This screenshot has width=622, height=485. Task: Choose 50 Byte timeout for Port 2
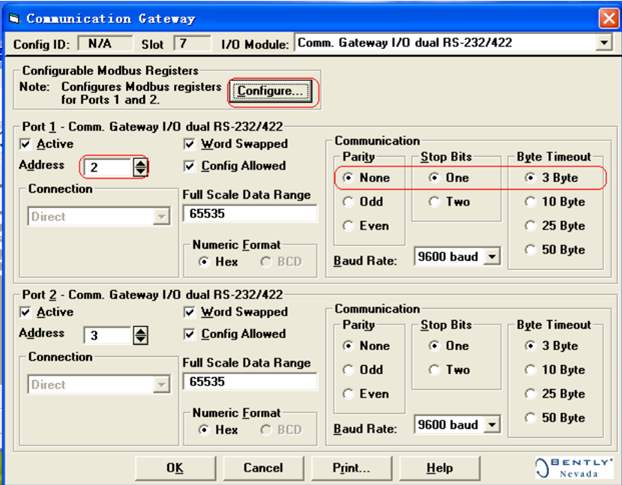(x=530, y=418)
